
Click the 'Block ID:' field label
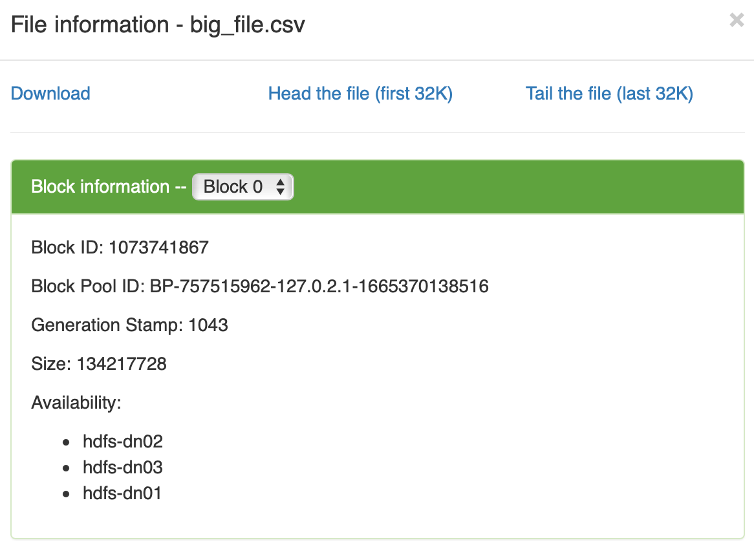68,248
